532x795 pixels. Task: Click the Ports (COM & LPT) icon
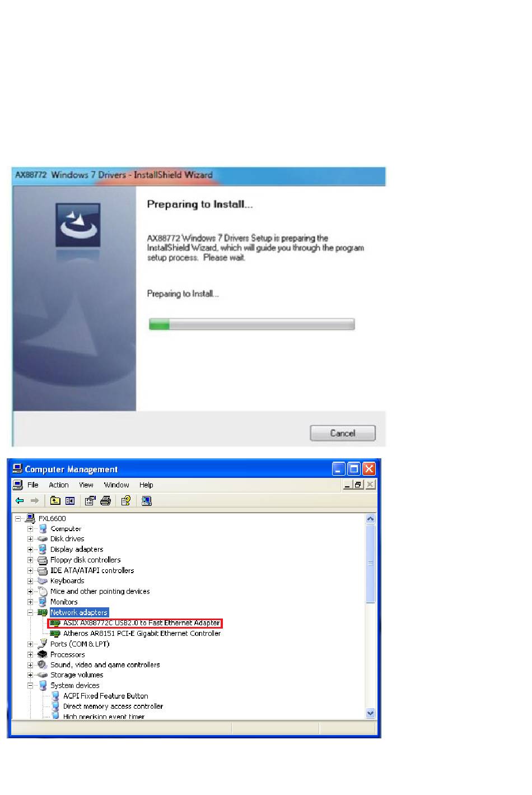click(x=43, y=644)
